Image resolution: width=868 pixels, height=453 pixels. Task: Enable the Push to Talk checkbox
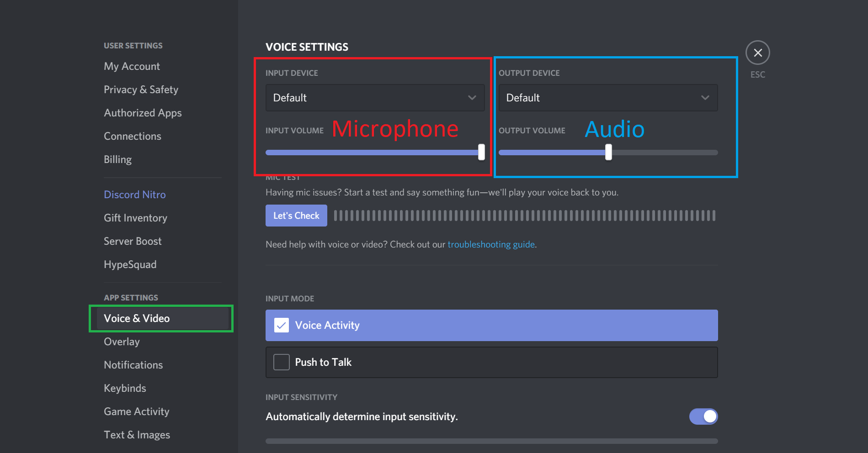pyautogui.click(x=282, y=362)
